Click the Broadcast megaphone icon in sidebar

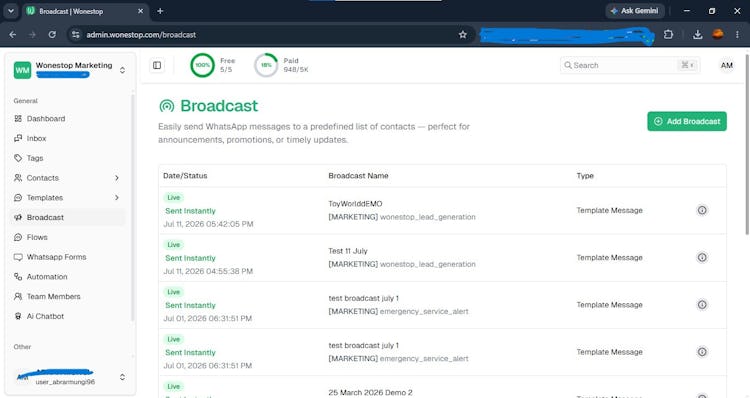[x=18, y=217]
